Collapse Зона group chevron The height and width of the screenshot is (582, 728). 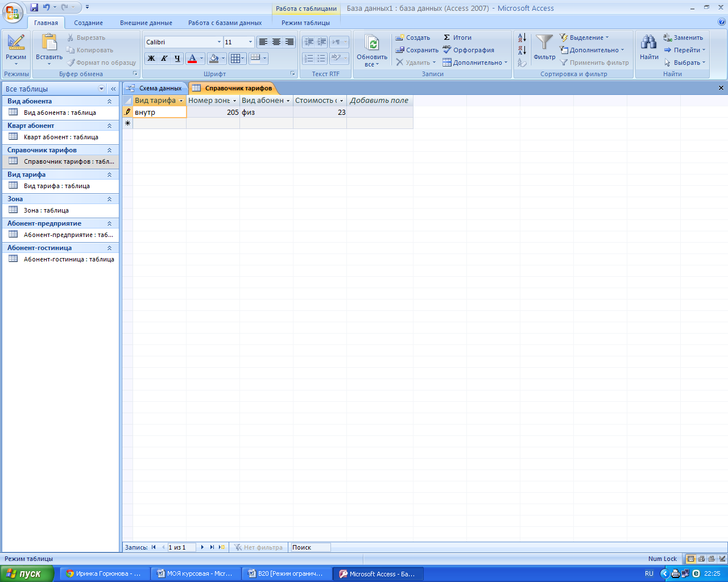coord(109,199)
